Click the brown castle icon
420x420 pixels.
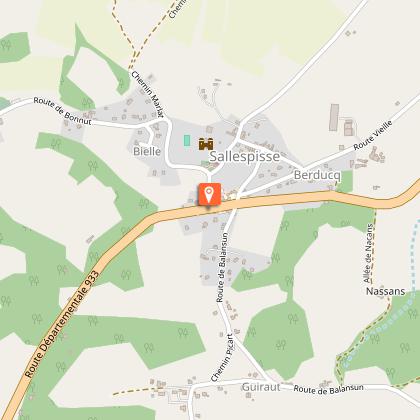pos(206,144)
